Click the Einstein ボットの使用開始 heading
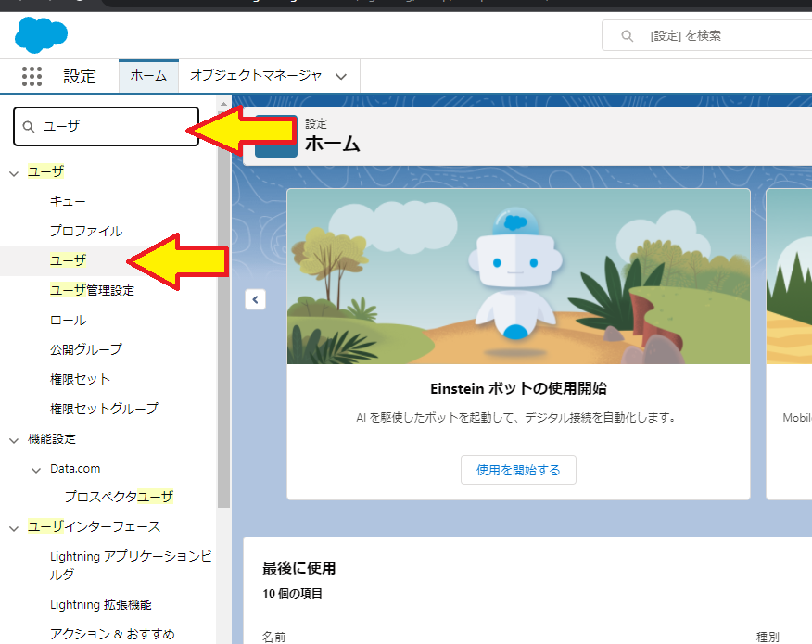Viewport: 812px width, 644px height. (x=518, y=388)
